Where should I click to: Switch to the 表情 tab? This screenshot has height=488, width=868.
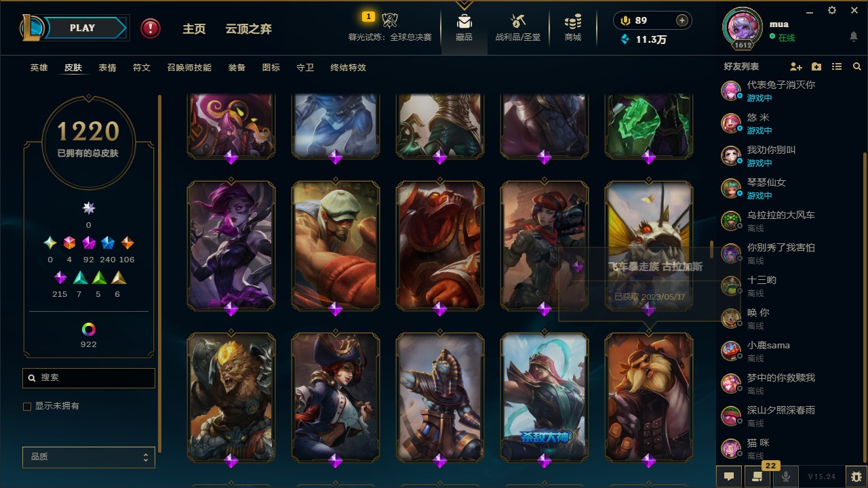click(x=107, y=68)
